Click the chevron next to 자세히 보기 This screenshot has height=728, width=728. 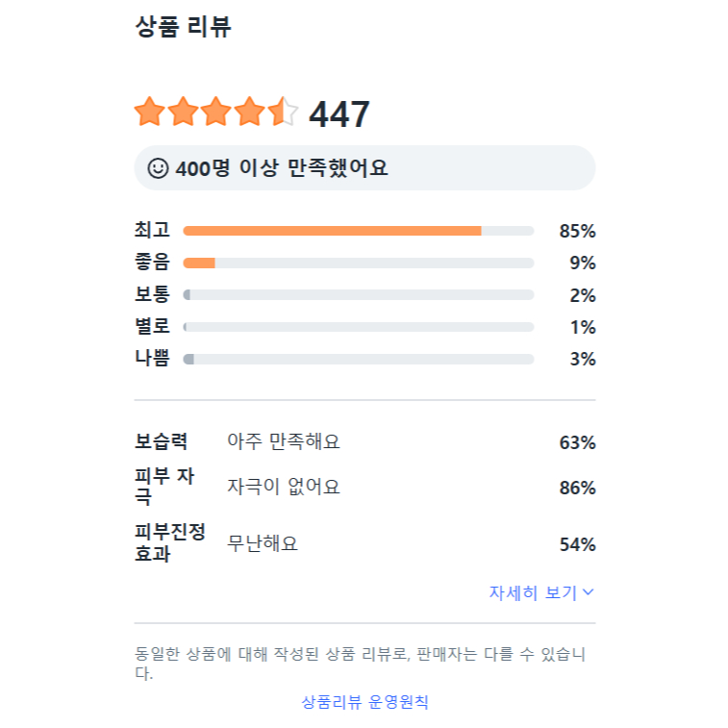(589, 592)
